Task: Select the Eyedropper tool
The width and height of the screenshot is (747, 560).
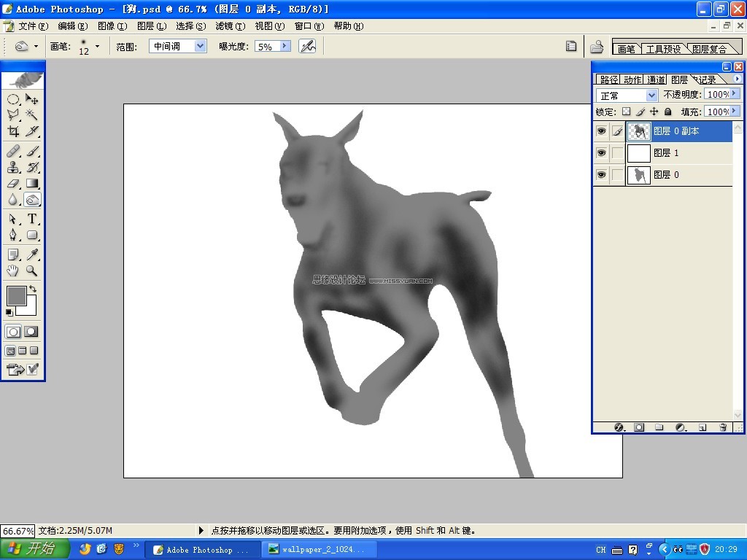Action: click(x=32, y=254)
